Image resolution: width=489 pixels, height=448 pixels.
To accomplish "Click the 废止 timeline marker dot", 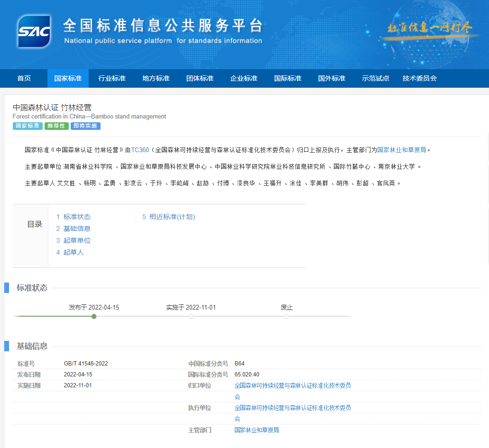I will (x=286, y=316).
